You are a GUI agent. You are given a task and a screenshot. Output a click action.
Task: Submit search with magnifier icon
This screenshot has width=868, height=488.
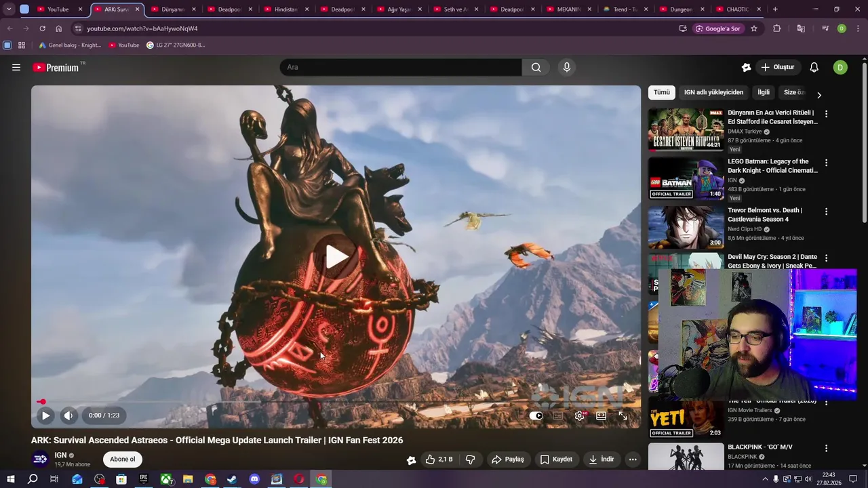point(536,67)
